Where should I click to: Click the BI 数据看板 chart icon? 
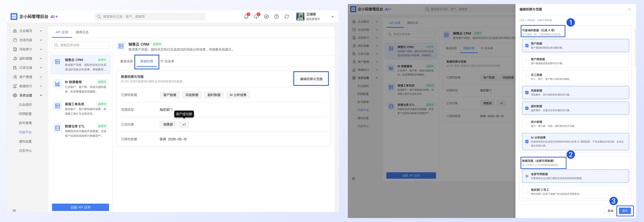tap(58, 84)
